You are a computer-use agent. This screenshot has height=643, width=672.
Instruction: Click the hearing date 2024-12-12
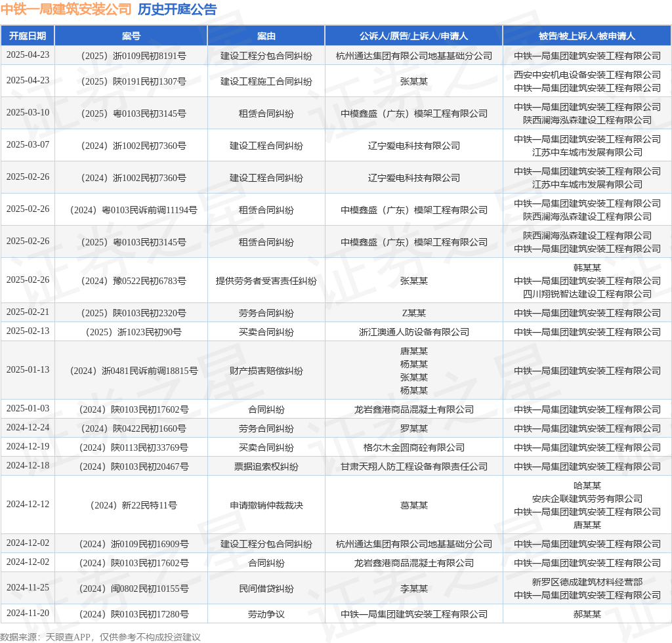pyautogui.click(x=28, y=504)
